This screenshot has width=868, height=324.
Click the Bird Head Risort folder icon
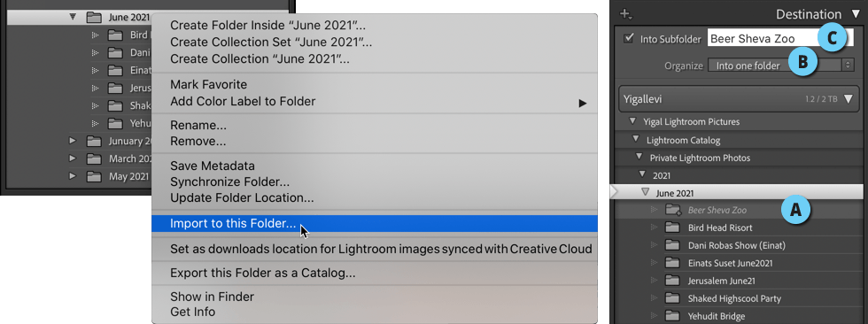(x=672, y=228)
